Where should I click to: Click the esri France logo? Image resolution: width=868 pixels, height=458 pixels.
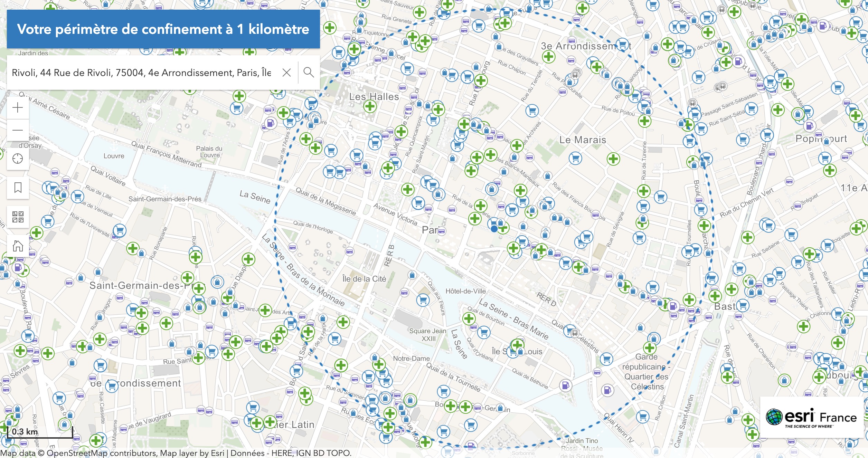pyautogui.click(x=811, y=417)
